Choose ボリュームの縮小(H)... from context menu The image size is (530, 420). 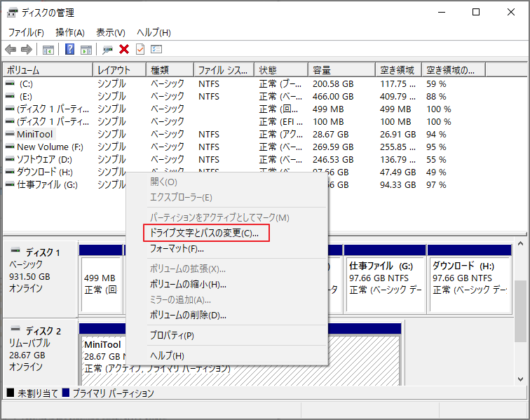(188, 285)
